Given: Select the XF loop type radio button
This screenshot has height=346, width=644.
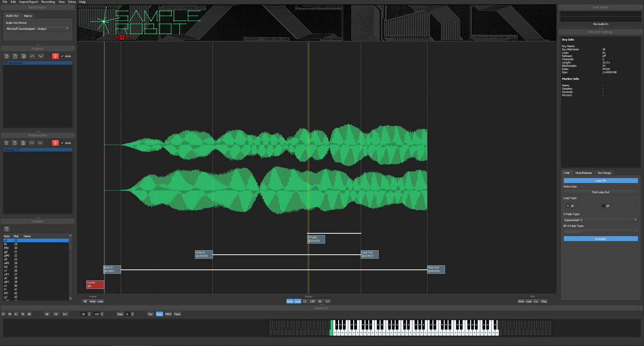Looking at the screenshot, I should pos(568,205).
